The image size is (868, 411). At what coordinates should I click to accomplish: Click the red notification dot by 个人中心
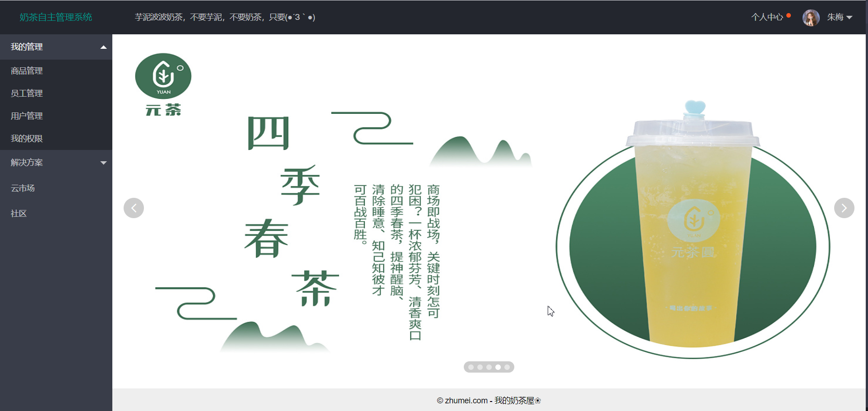click(x=789, y=15)
